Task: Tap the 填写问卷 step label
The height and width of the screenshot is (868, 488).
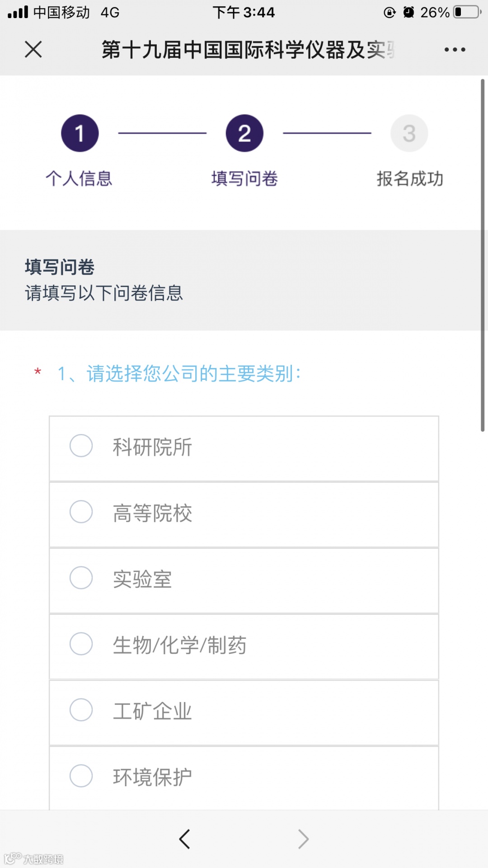Action: tap(244, 179)
